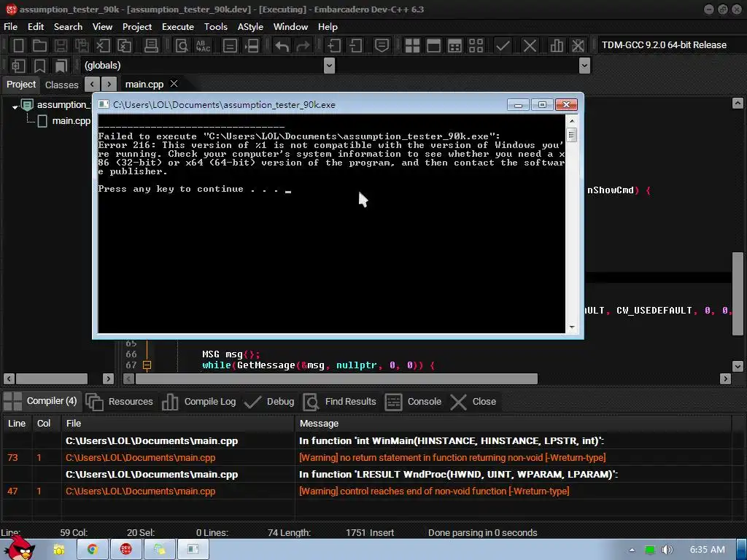This screenshot has height=560, width=747.
Task: Click the Replace (AB→AC) toolbar icon
Action: tap(203, 46)
